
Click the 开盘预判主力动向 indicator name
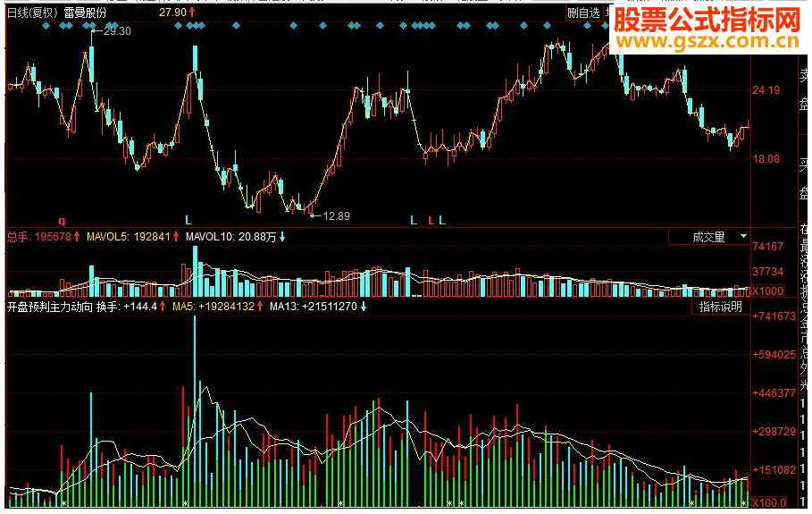50,307
